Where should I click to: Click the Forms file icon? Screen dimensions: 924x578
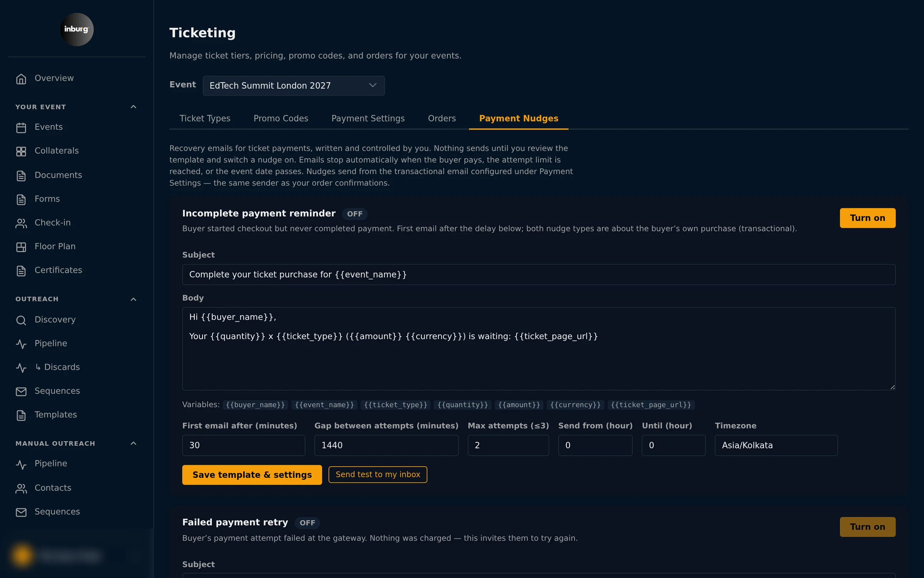click(x=21, y=199)
